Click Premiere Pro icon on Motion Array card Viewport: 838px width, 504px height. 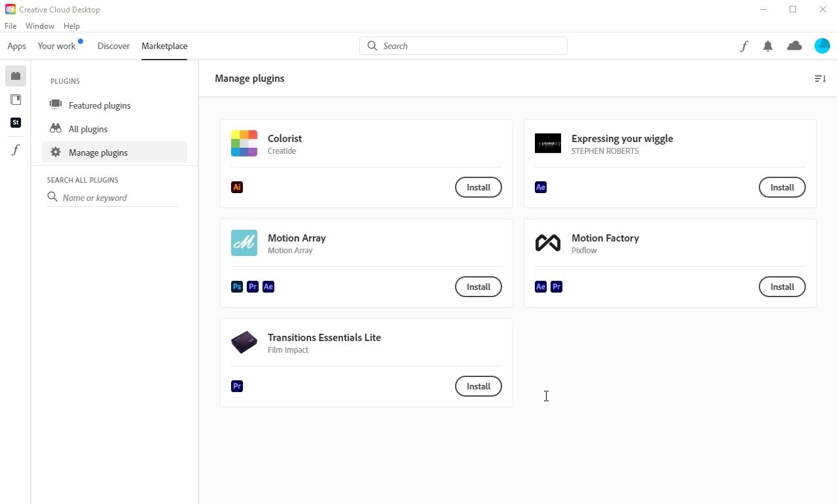tap(253, 287)
